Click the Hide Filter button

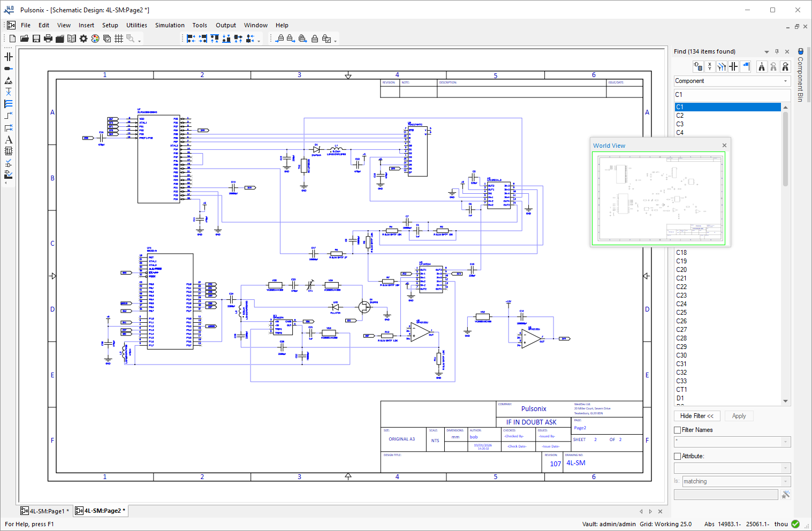coord(696,416)
